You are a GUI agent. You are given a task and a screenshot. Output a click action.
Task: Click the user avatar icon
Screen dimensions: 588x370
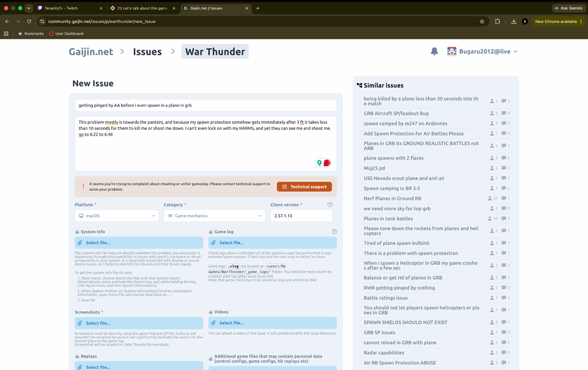click(452, 51)
